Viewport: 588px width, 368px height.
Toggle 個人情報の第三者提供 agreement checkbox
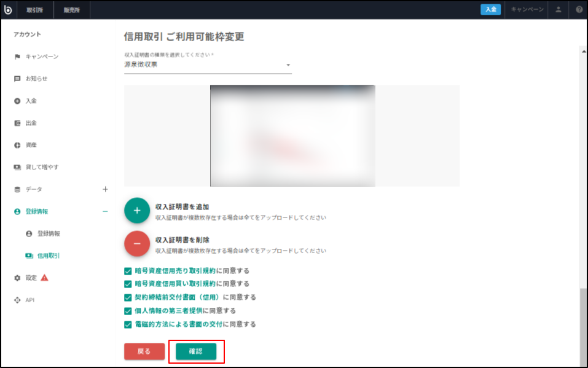pos(128,311)
